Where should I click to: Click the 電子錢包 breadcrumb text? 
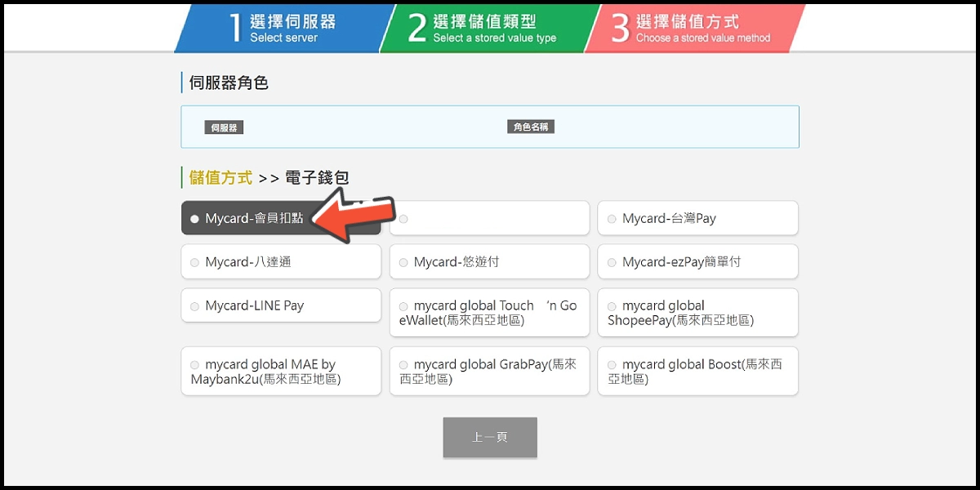point(317,177)
